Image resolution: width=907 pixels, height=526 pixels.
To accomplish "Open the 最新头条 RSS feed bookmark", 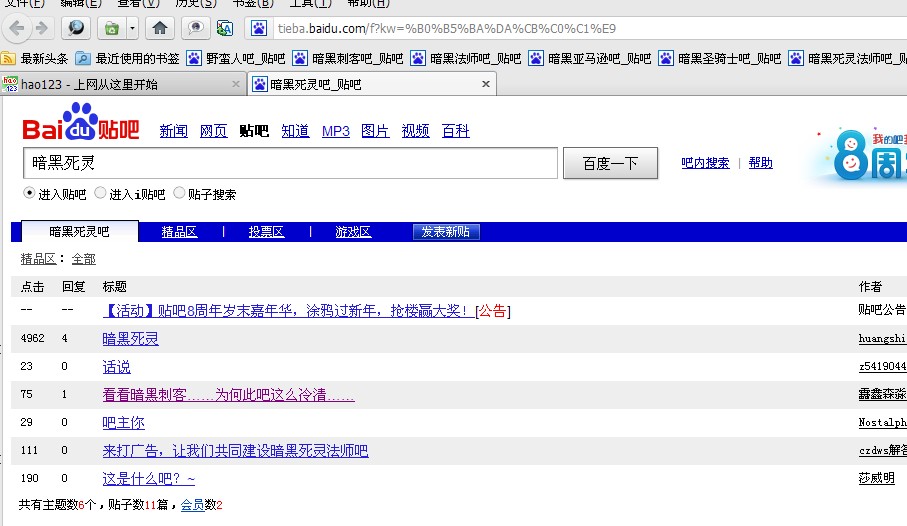I will [x=37, y=59].
